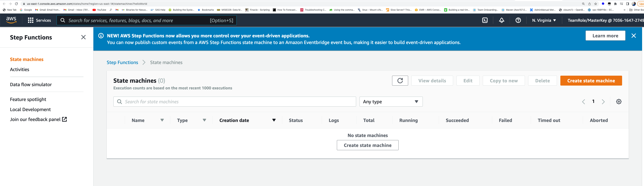Close the Step Functions side panel
Viewport: 644px width, 186px height.
coord(83,37)
